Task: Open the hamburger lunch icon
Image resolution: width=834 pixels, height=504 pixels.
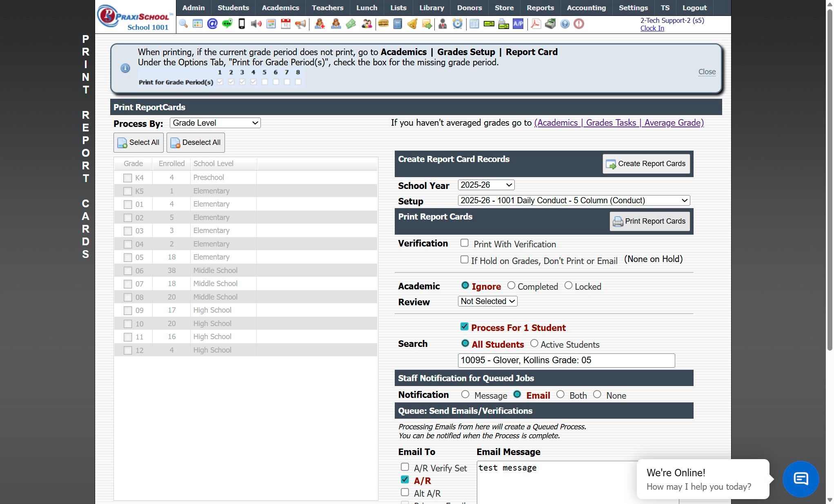Action: pyautogui.click(x=383, y=24)
